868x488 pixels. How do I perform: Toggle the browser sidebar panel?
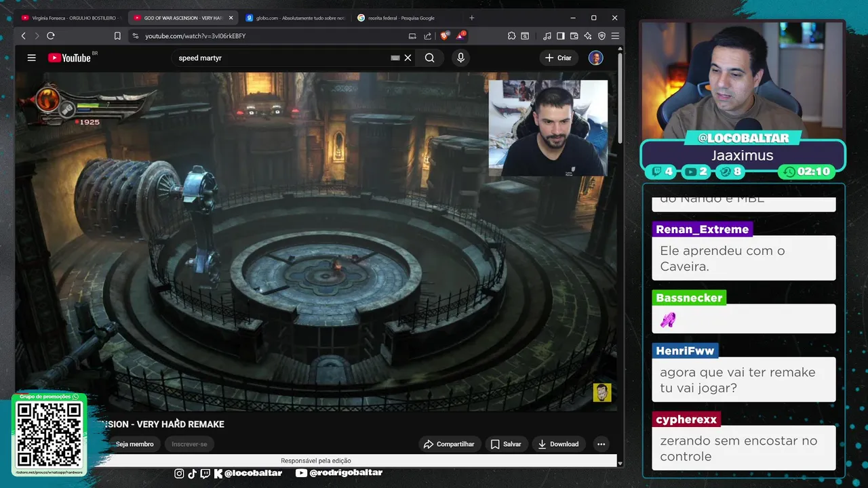[x=561, y=36]
